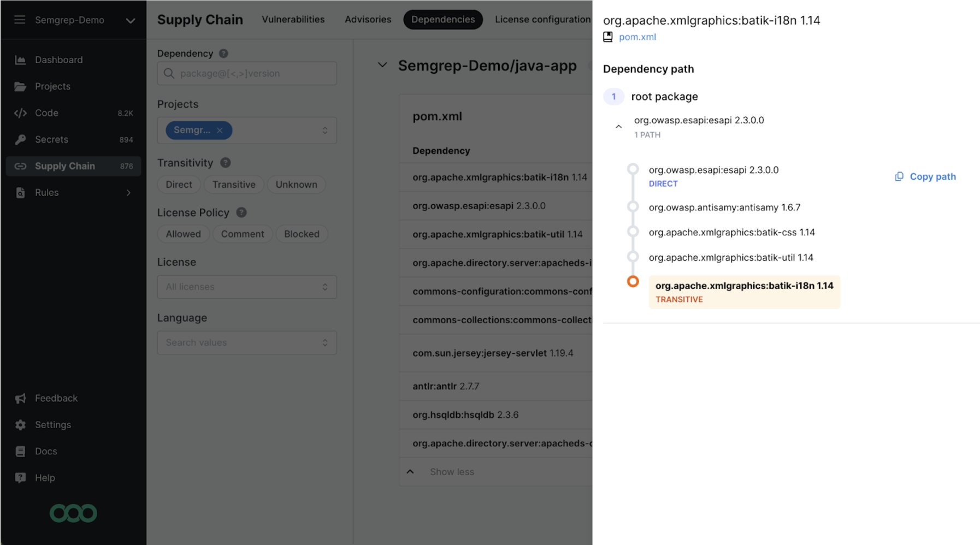Click the Semgrep logo at sidebar bottom
Viewport: 980px width, 545px height.
click(73, 513)
